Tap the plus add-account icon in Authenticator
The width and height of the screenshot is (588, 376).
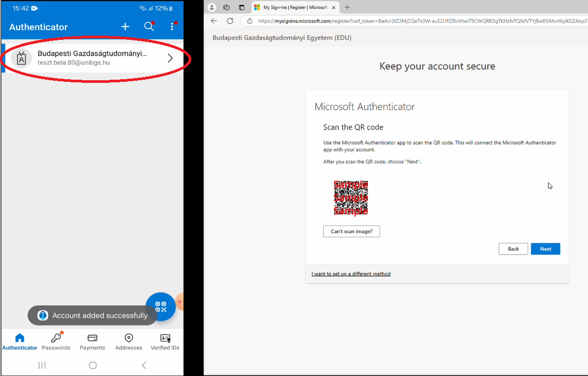tap(125, 27)
